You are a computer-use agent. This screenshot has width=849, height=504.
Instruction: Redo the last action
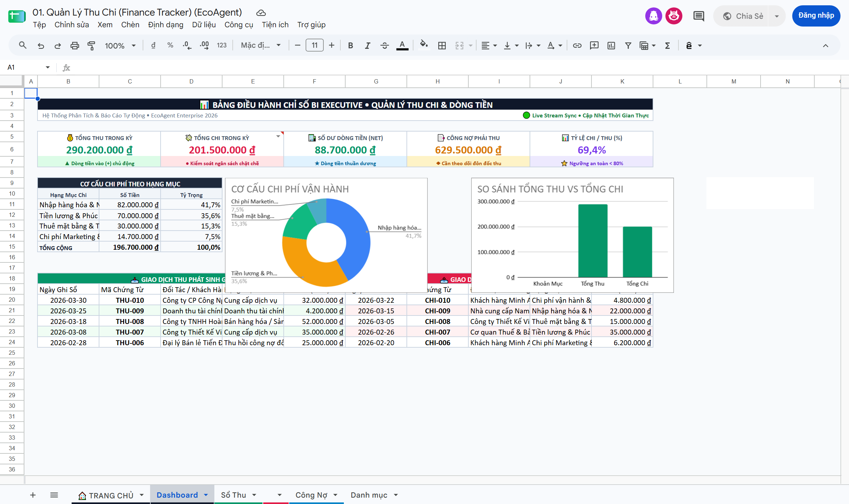pos(57,46)
